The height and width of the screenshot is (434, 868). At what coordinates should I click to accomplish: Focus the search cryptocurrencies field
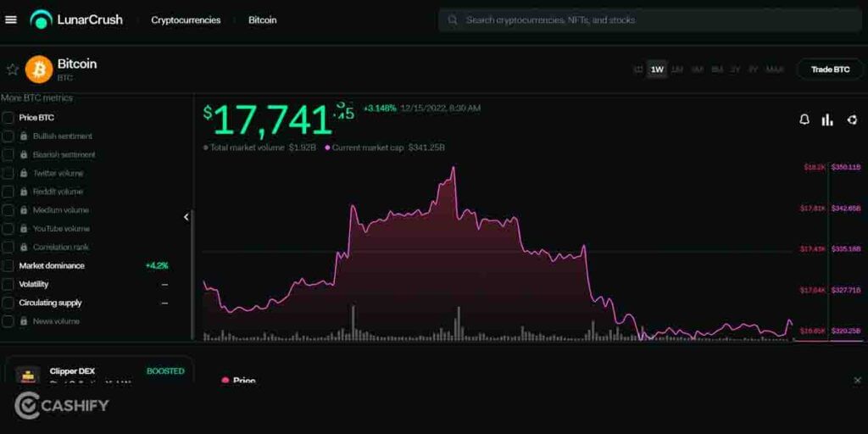pyautogui.click(x=650, y=20)
